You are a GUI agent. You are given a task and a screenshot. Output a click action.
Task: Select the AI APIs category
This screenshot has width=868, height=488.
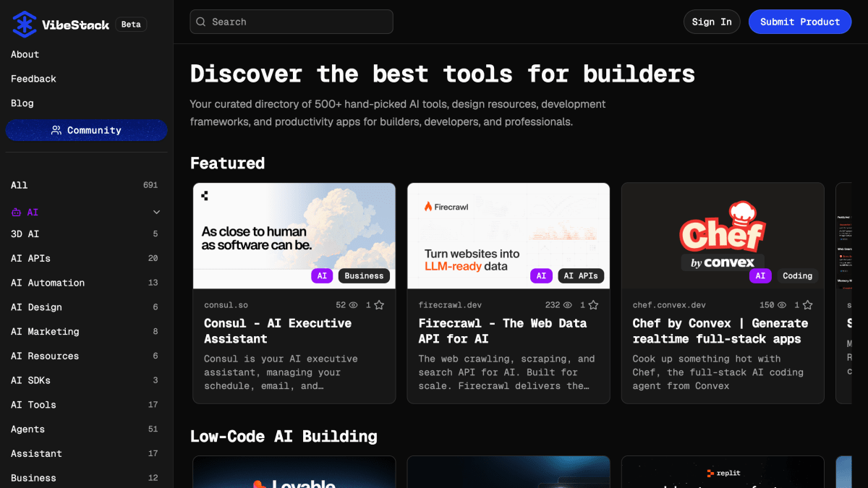[x=84, y=258]
